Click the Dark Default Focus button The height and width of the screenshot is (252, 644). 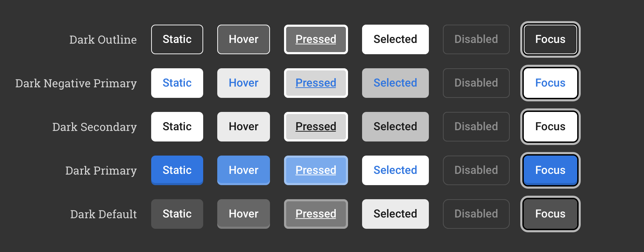point(550,214)
